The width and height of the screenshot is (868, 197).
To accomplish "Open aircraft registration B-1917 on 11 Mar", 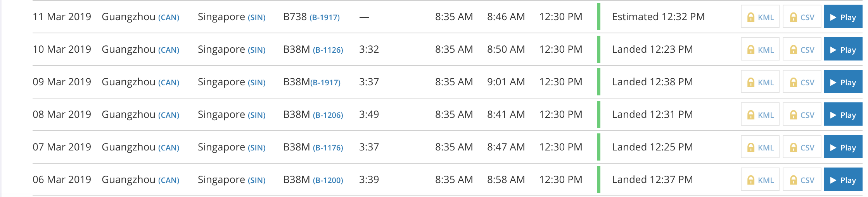I will pyautogui.click(x=325, y=17).
